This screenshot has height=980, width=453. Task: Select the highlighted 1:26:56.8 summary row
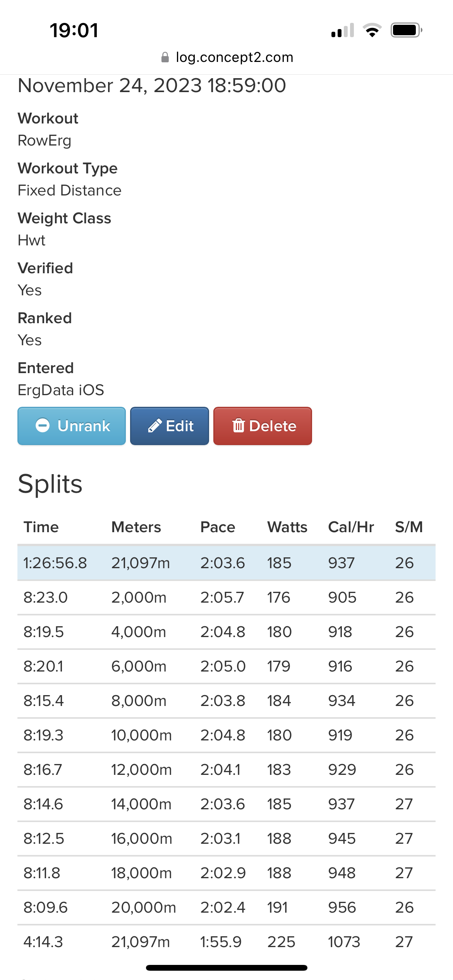pyautogui.click(x=226, y=563)
